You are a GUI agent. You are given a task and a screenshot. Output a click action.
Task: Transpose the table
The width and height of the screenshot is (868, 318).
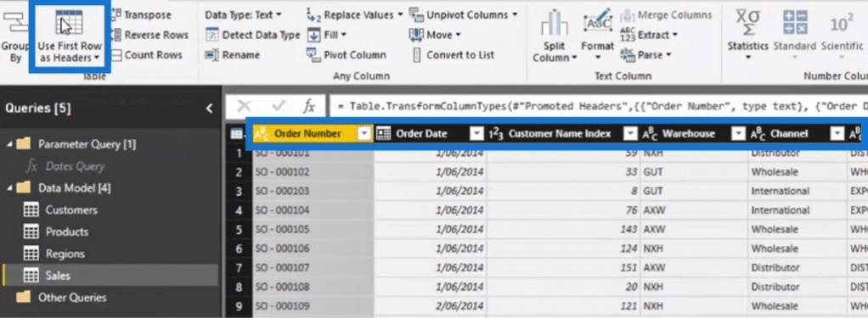coord(141,15)
